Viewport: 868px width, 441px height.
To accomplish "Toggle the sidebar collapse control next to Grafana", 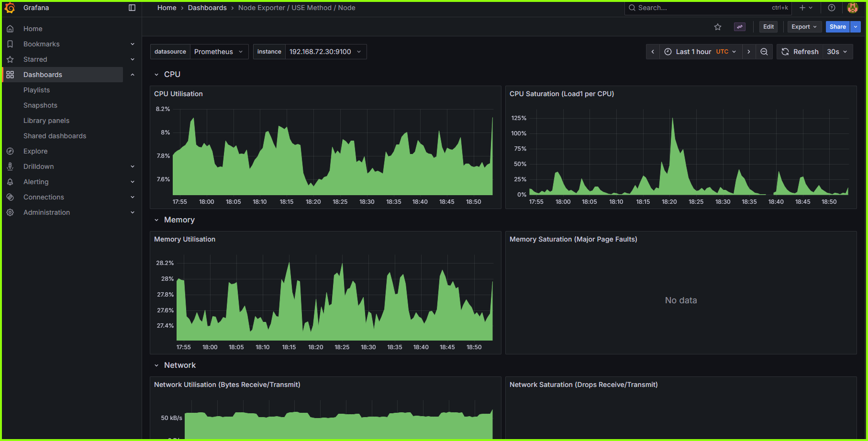I will tap(132, 8).
